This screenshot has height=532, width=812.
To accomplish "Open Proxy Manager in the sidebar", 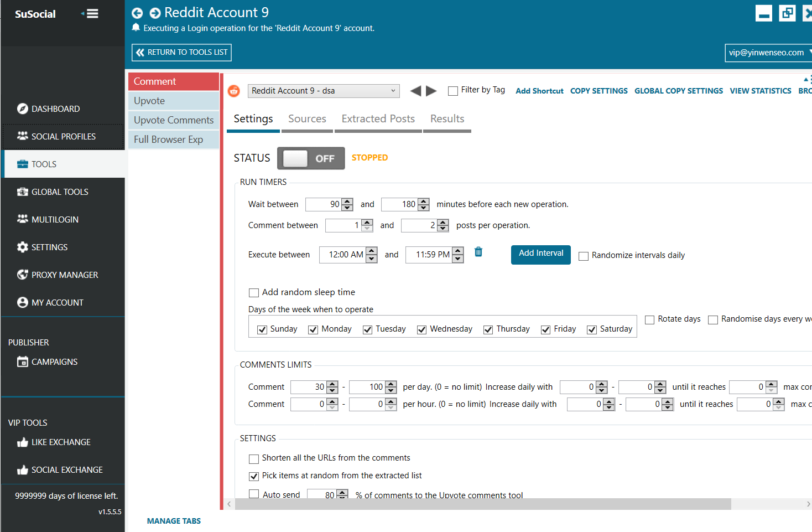I will pyautogui.click(x=64, y=275).
